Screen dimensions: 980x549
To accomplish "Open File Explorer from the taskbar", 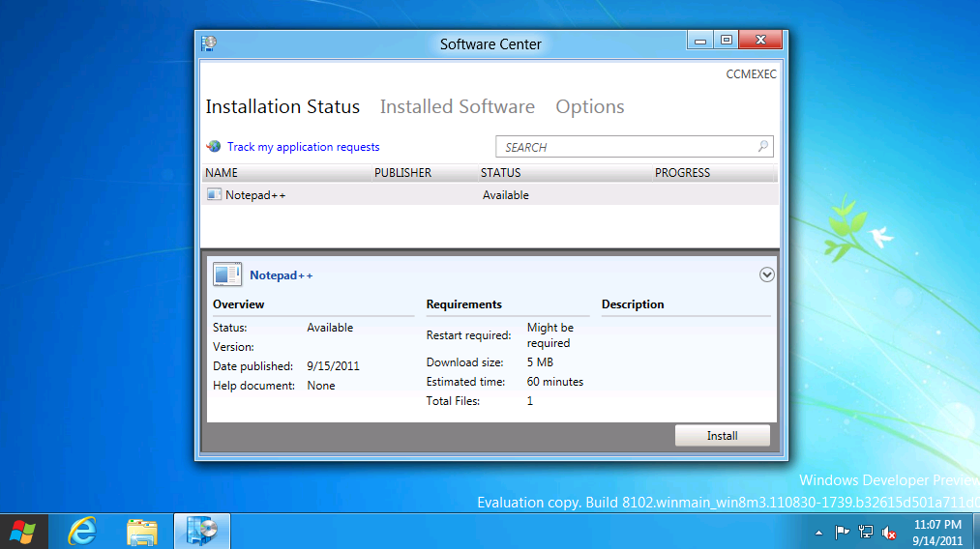I will (x=142, y=531).
